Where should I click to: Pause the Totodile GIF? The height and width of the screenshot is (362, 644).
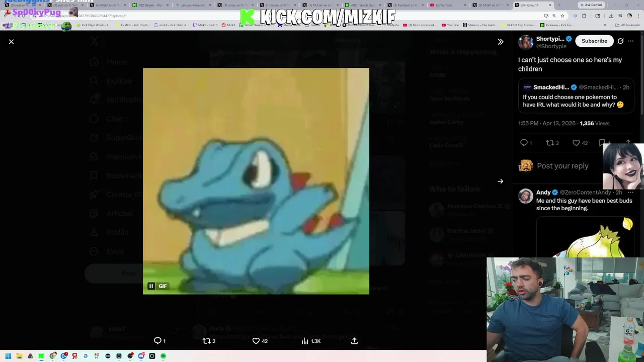click(151, 286)
